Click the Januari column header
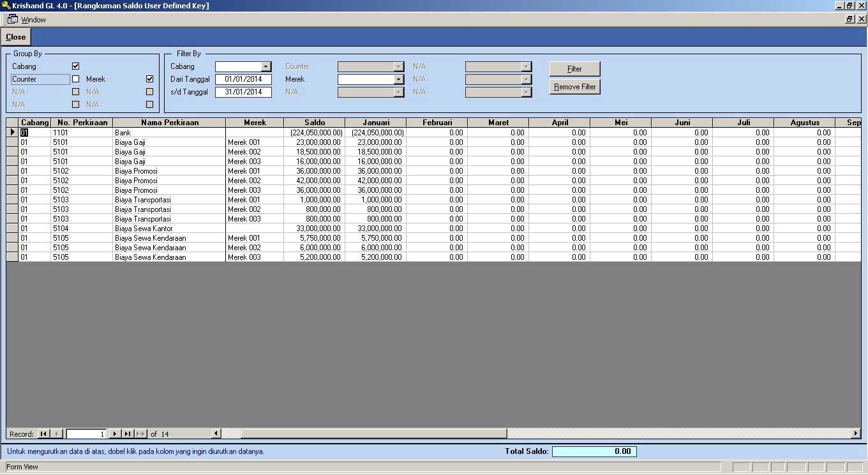Screen dimensions: 868x475 (x=376, y=123)
